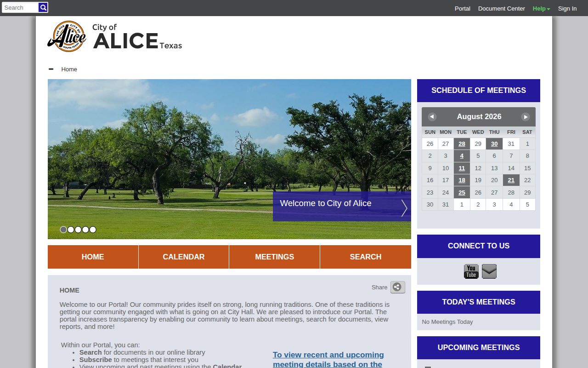Click Sign In link
Image resolution: width=588 pixels, height=368 pixels.
(567, 8)
